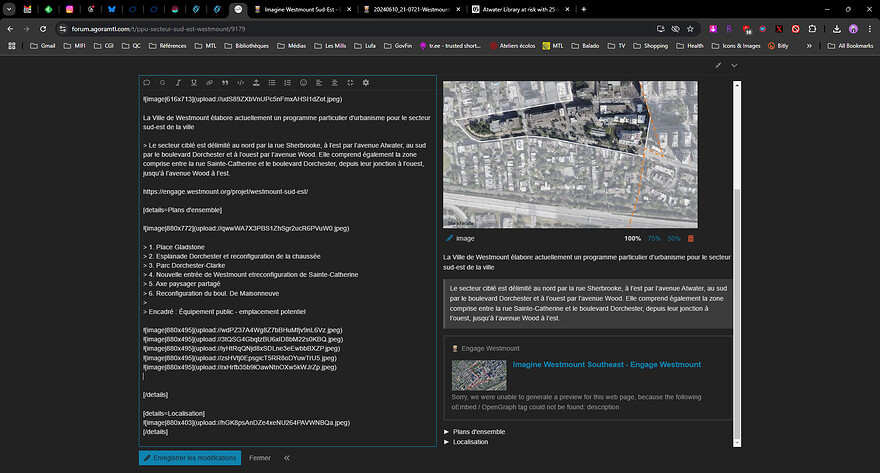Open the browser downloads icon

(x=836, y=29)
